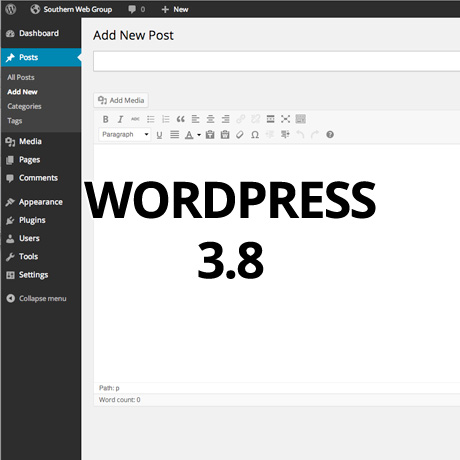
Task: Visit the Southern Web Group site link
Action: pyautogui.click(x=71, y=9)
